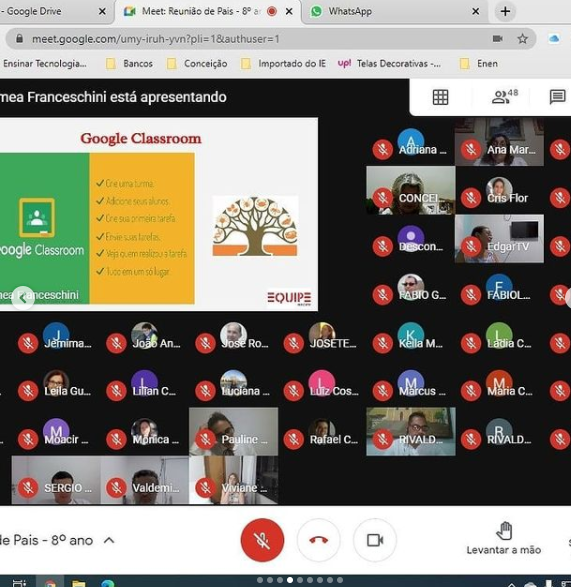Open the Telas Decorativas bookmark

[389, 64]
